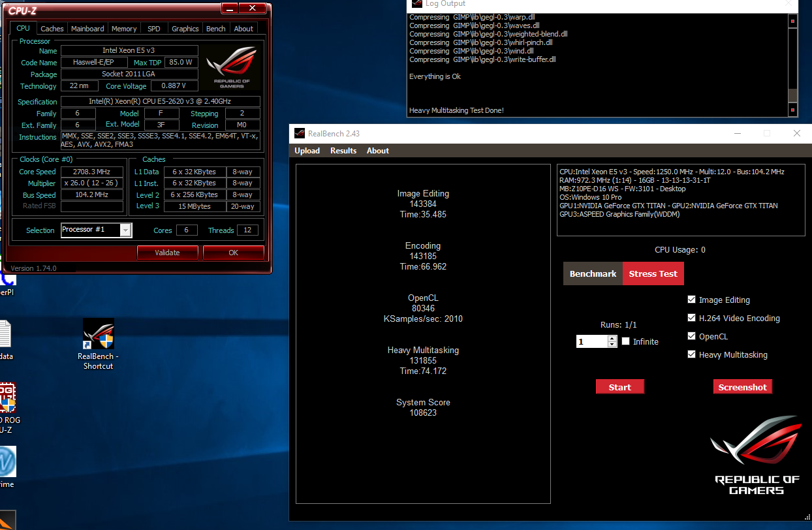Click the KSamples/sec: 2010 text
Viewport: 812px width, 530px height.
423,319
